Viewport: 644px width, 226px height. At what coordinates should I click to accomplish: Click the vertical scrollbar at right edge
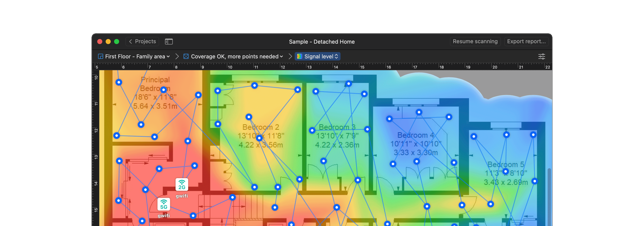click(549, 197)
